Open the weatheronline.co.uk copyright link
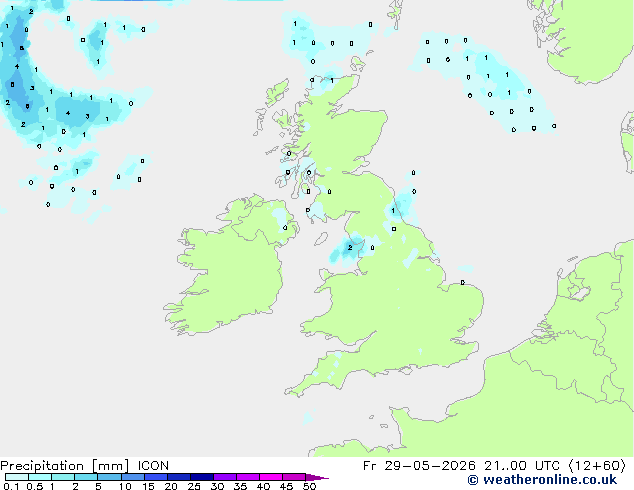Viewport: 634px width, 490px height. (542, 480)
